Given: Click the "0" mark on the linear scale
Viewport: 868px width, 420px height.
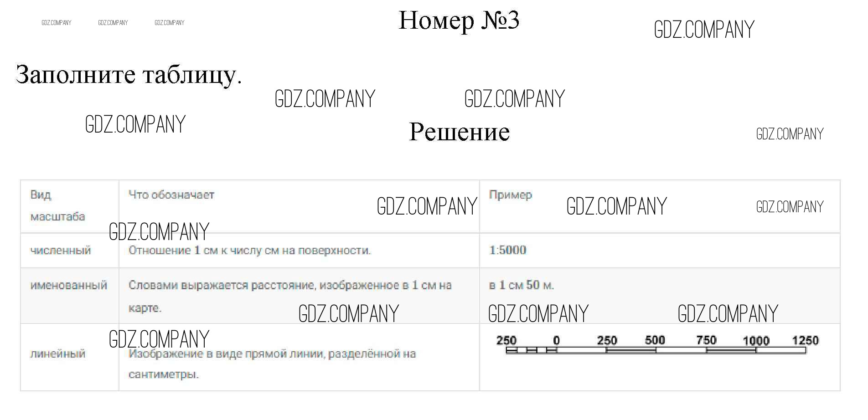Looking at the screenshot, I should point(556,341).
